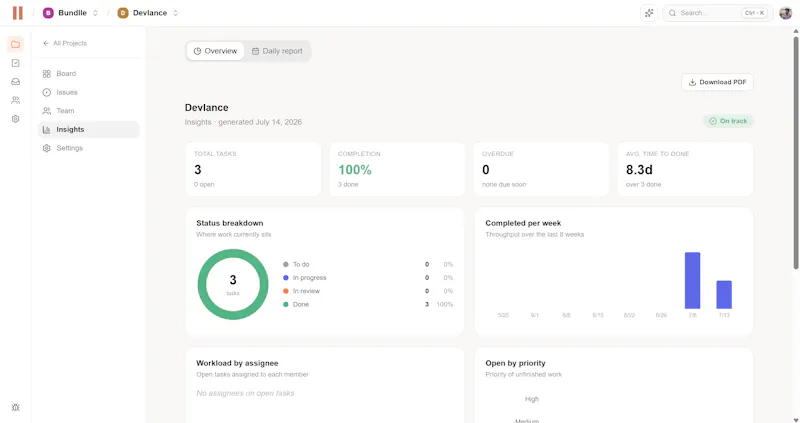The width and height of the screenshot is (800, 423).
Task: Click the tallest bar in Completed per week
Action: tap(692, 280)
